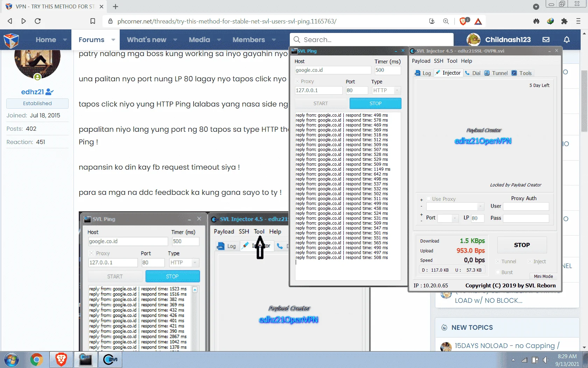Screen dimensions: 588x368
Task: Click the Host field in SVL Ping
Action: tap(333, 70)
